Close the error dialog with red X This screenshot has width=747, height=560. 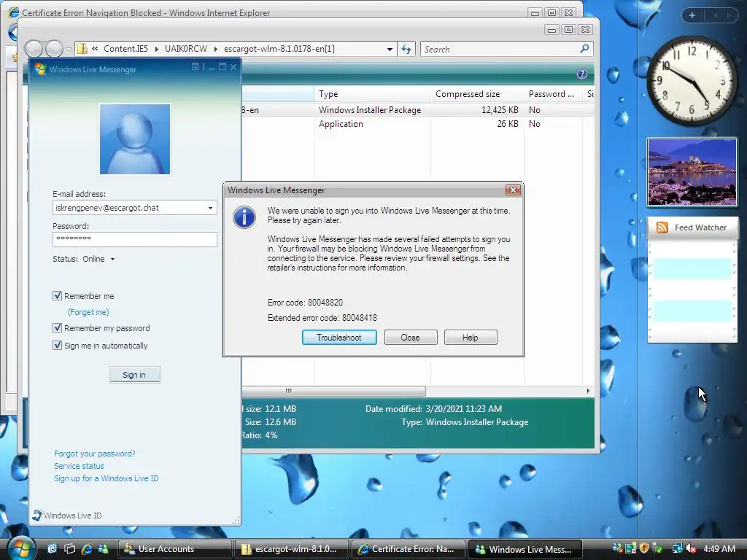pos(513,190)
